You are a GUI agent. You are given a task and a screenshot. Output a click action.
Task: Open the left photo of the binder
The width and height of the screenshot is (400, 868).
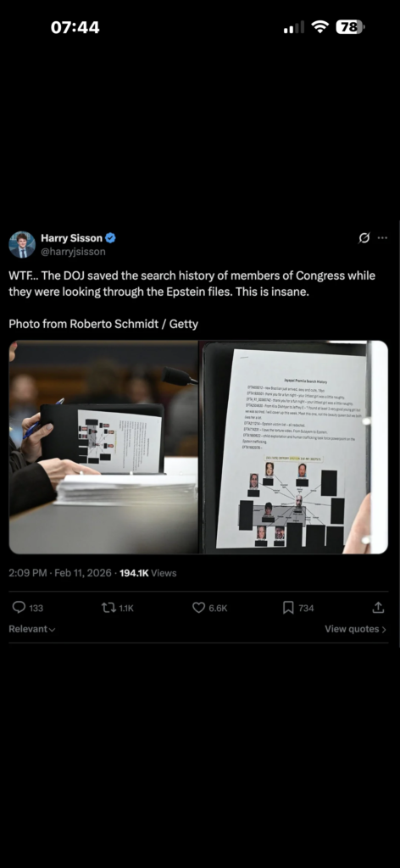(x=103, y=448)
